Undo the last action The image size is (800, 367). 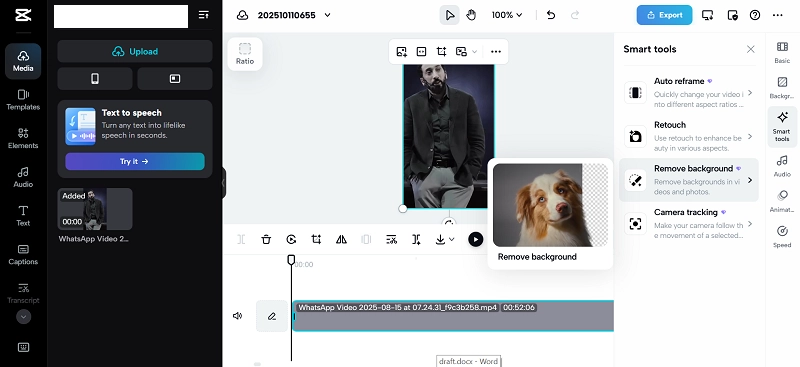(551, 15)
